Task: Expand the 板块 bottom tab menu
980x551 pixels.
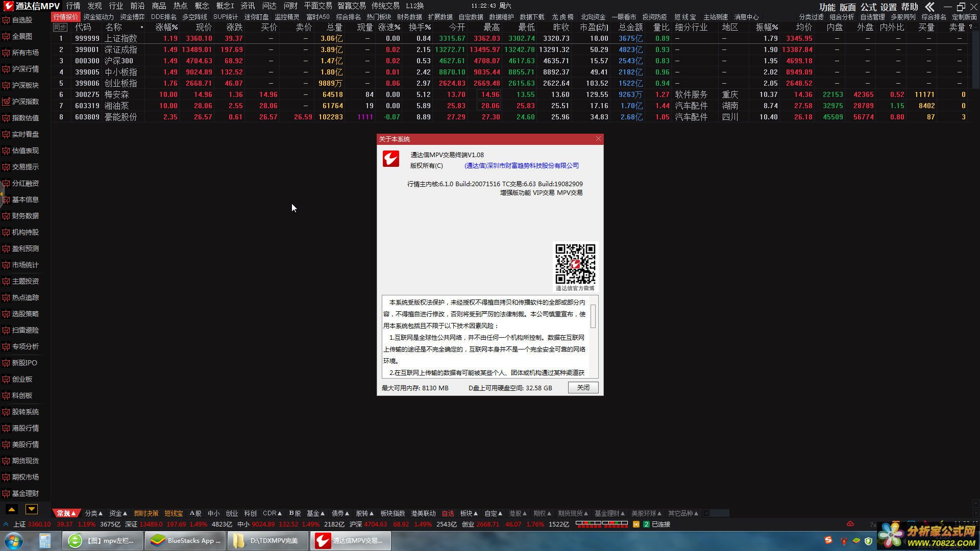Action: tap(469, 513)
